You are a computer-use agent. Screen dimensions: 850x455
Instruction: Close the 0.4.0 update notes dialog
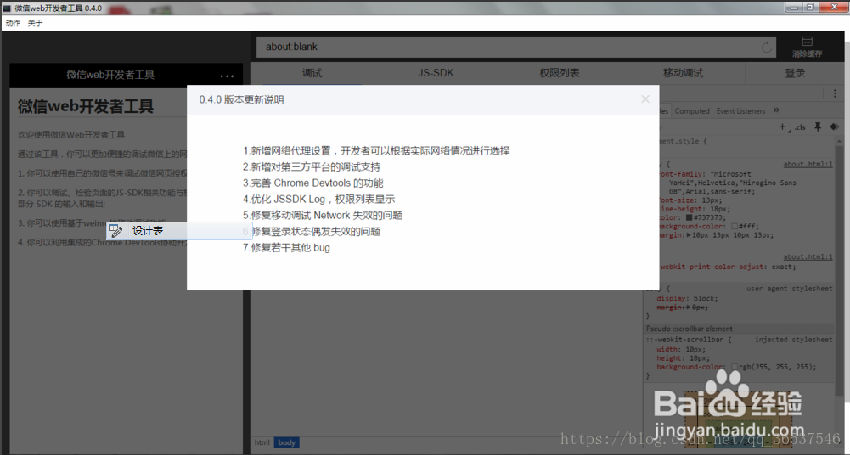[645, 99]
